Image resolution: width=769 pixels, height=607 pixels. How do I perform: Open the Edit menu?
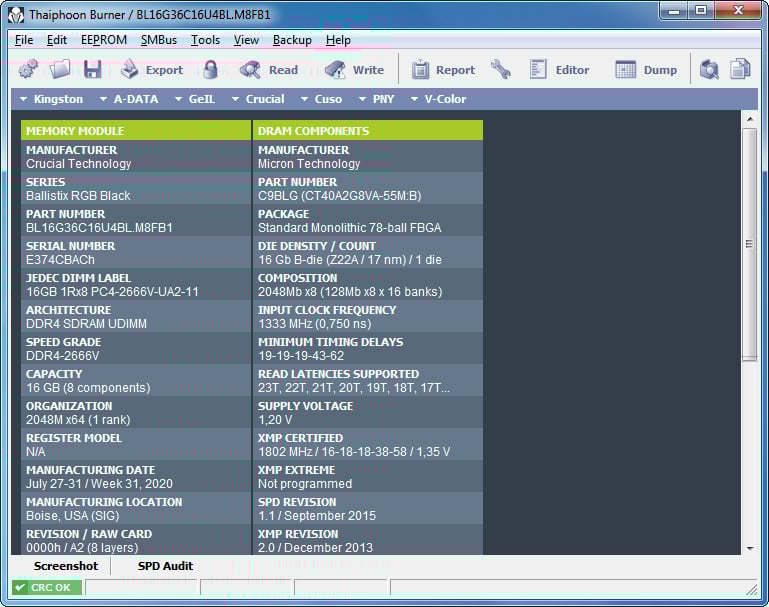(x=57, y=40)
